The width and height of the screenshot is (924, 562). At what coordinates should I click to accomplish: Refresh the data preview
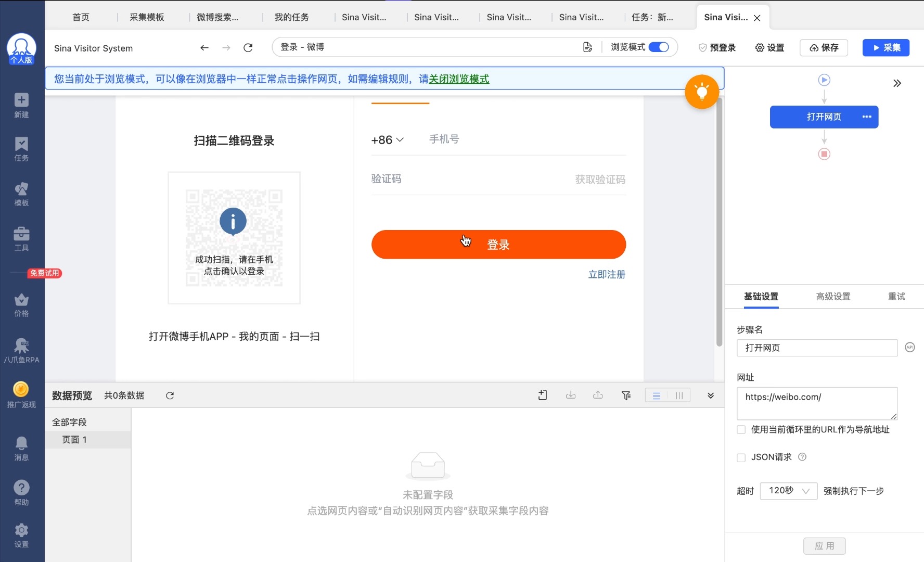tap(170, 395)
